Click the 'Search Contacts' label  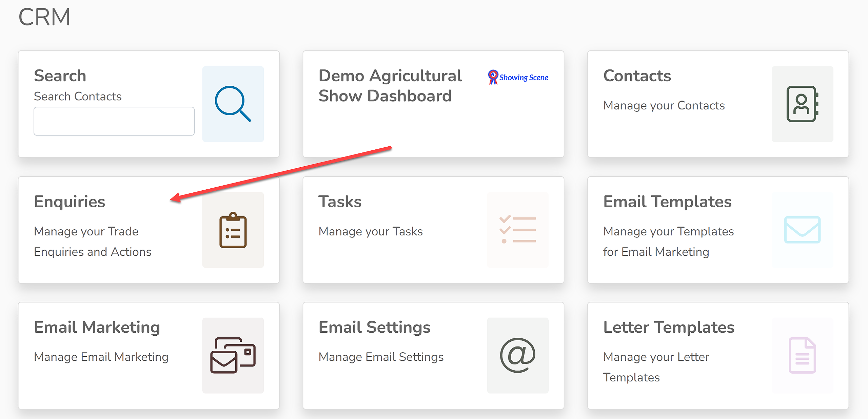pyautogui.click(x=78, y=97)
